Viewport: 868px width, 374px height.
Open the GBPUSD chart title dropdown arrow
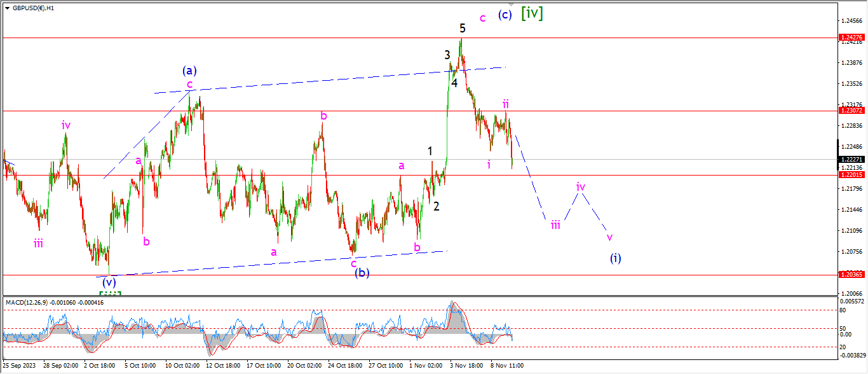click(x=7, y=8)
